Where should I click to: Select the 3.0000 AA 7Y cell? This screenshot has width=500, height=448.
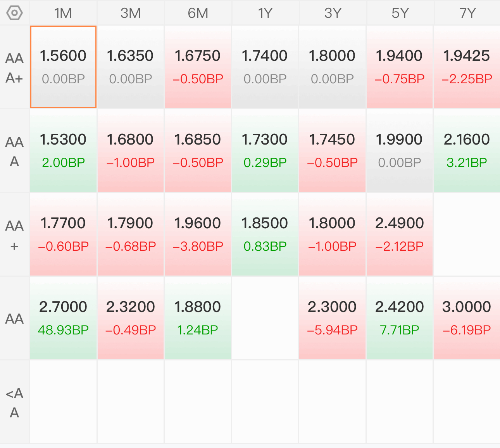(x=467, y=318)
